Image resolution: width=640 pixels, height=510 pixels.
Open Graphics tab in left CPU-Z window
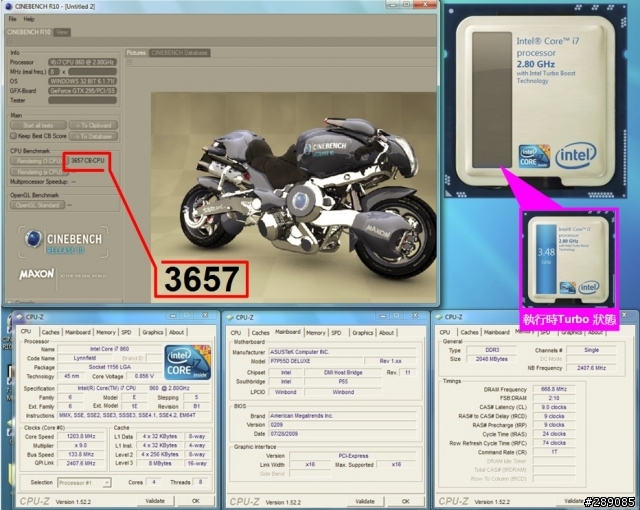click(x=153, y=332)
